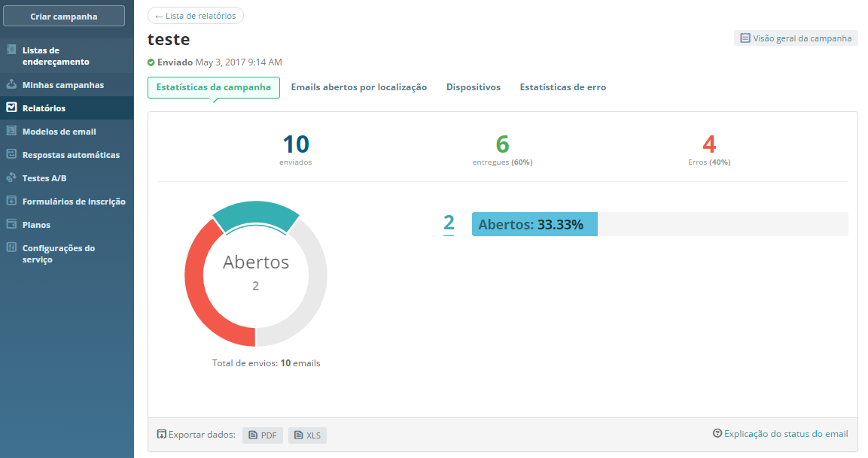Click the teal Abertos donut segment

(x=256, y=214)
